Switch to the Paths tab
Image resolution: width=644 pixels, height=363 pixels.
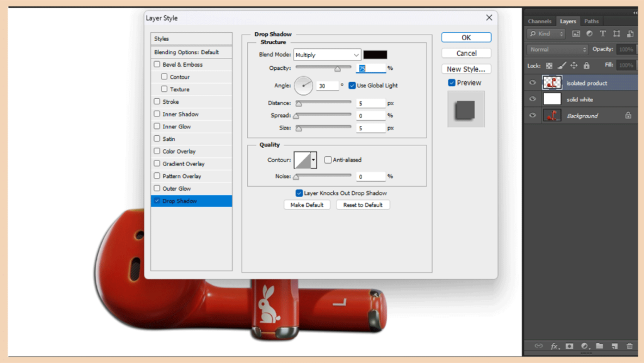pyautogui.click(x=591, y=21)
